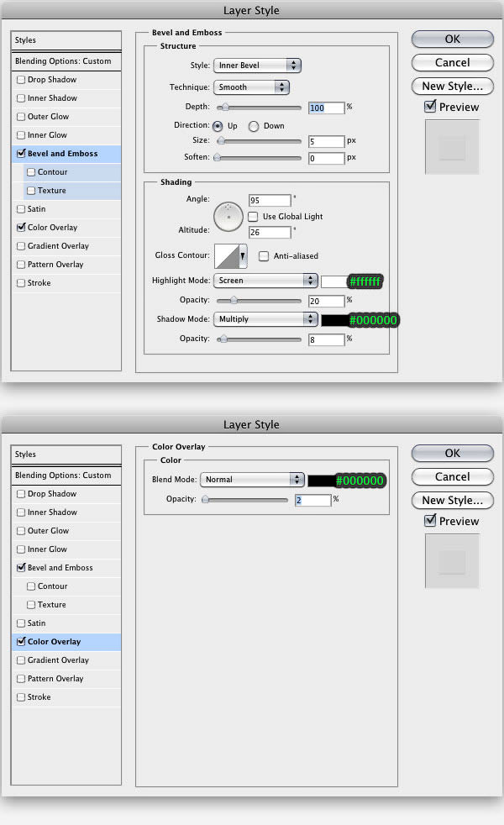Screen dimensions: 504x825
Task: Enable Inner Shadow in top dialog
Action: coord(21,98)
